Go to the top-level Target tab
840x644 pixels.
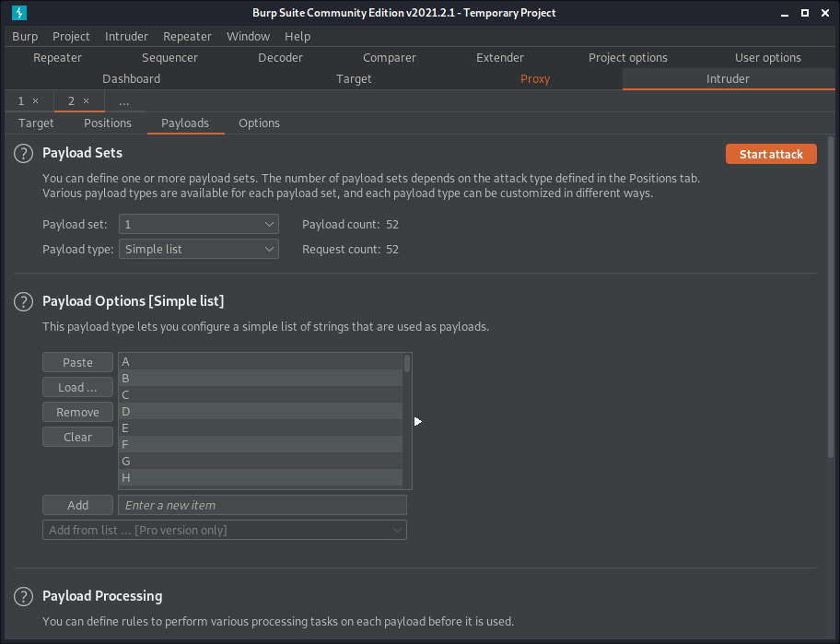pos(354,78)
